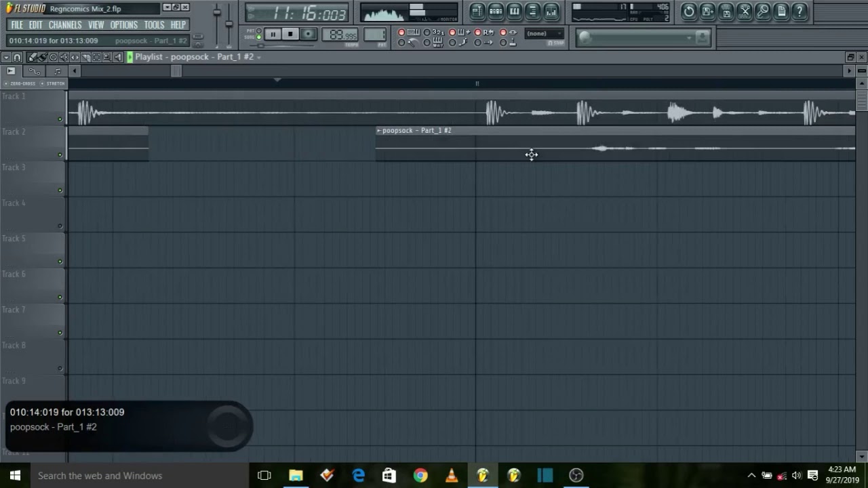
Task: Open the project info document icon
Action: tap(781, 11)
